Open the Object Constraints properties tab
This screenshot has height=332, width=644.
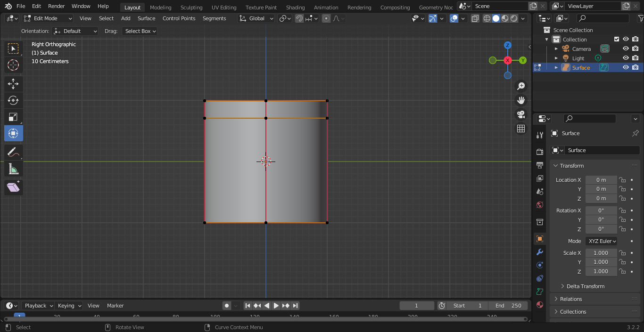(x=540, y=278)
